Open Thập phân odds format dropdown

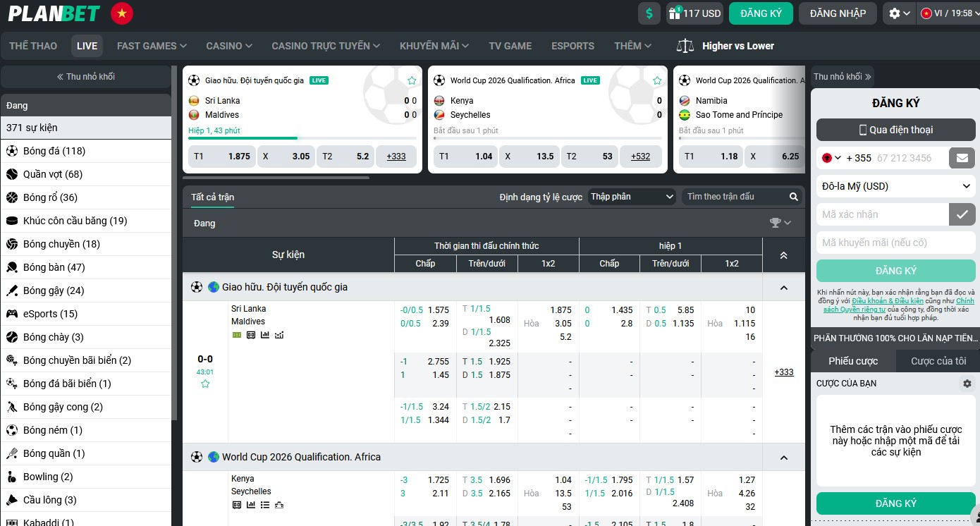point(632,197)
